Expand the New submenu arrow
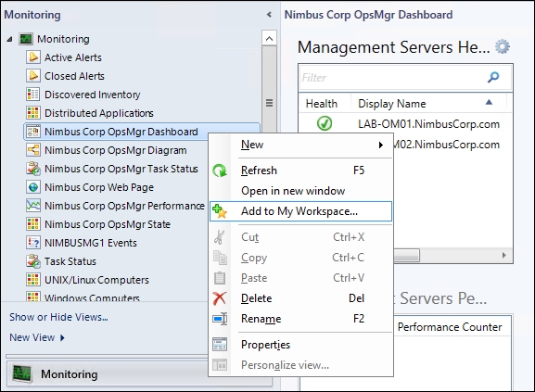The image size is (535, 392). click(381, 145)
